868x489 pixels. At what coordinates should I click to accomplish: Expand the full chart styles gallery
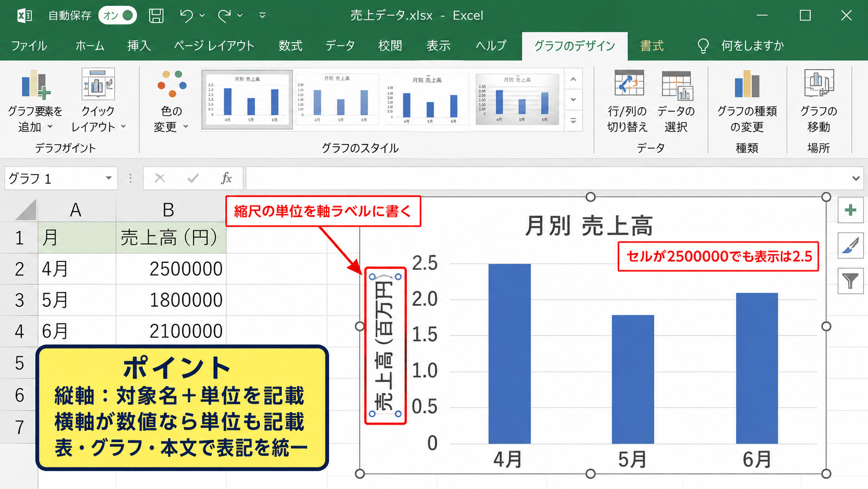click(573, 121)
